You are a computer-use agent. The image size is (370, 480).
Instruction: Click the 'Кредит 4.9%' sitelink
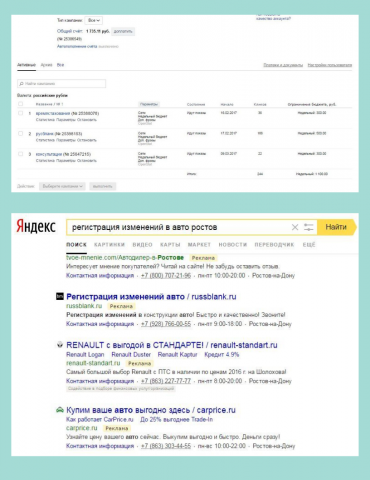point(222,354)
